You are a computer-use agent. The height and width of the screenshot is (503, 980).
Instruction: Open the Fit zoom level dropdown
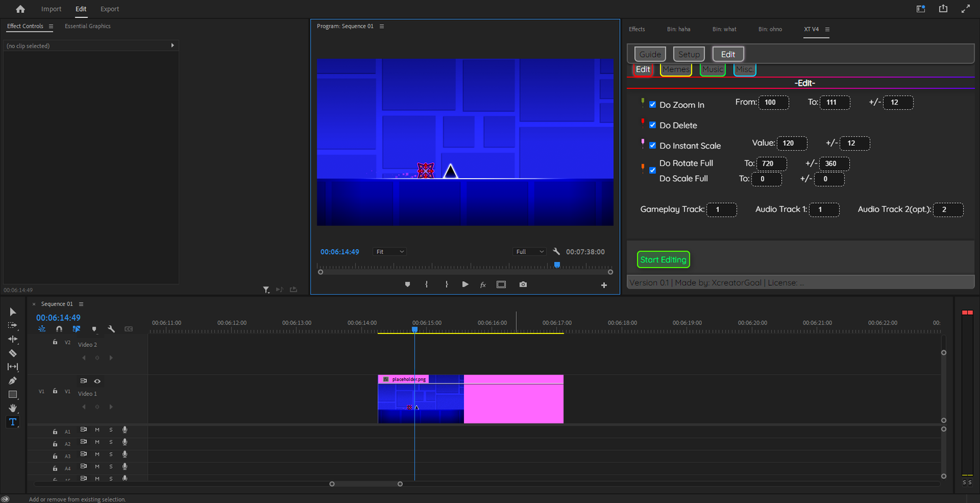click(389, 251)
